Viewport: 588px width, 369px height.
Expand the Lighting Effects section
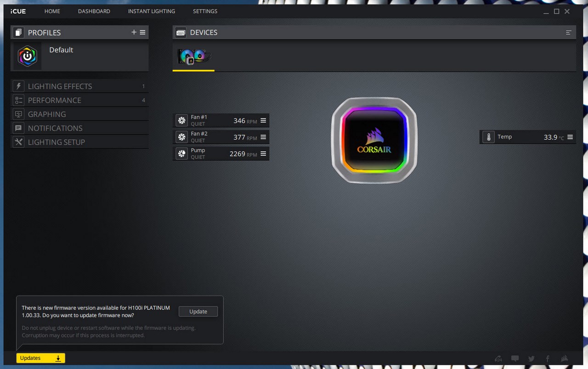pos(79,86)
